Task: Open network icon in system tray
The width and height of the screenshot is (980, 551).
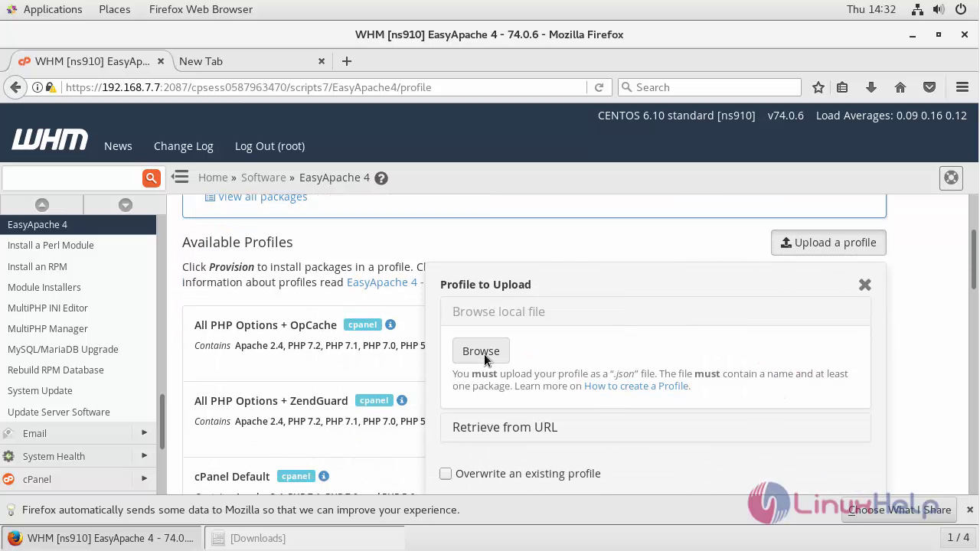Action: pos(918,9)
